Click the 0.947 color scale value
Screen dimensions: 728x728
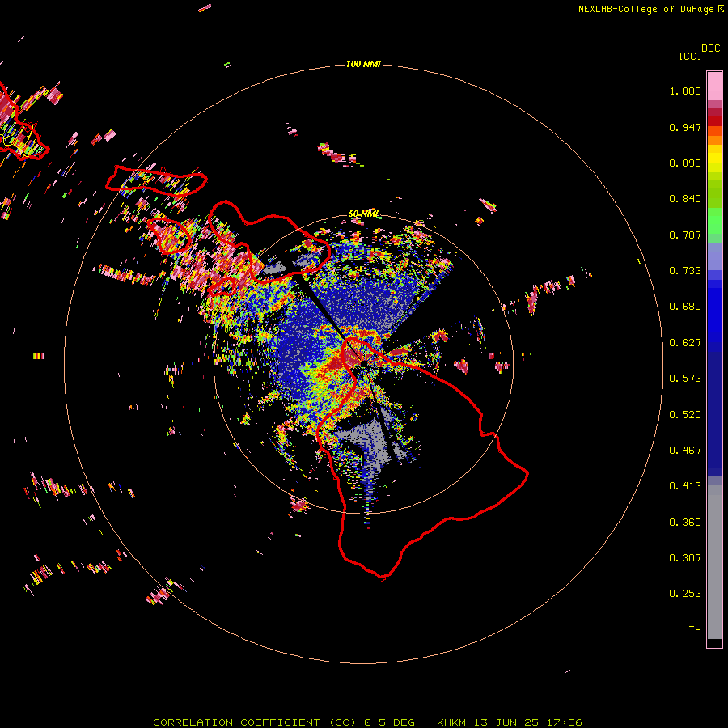[x=685, y=127]
